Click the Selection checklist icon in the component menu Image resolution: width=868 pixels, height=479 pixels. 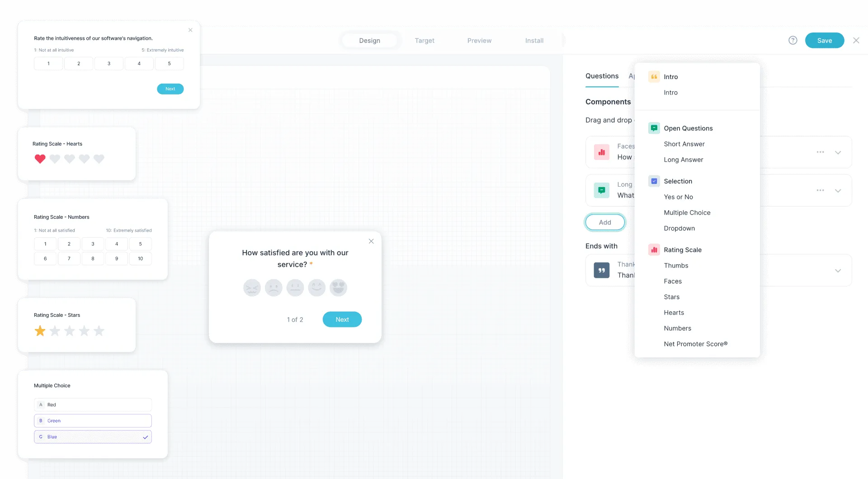654,181
